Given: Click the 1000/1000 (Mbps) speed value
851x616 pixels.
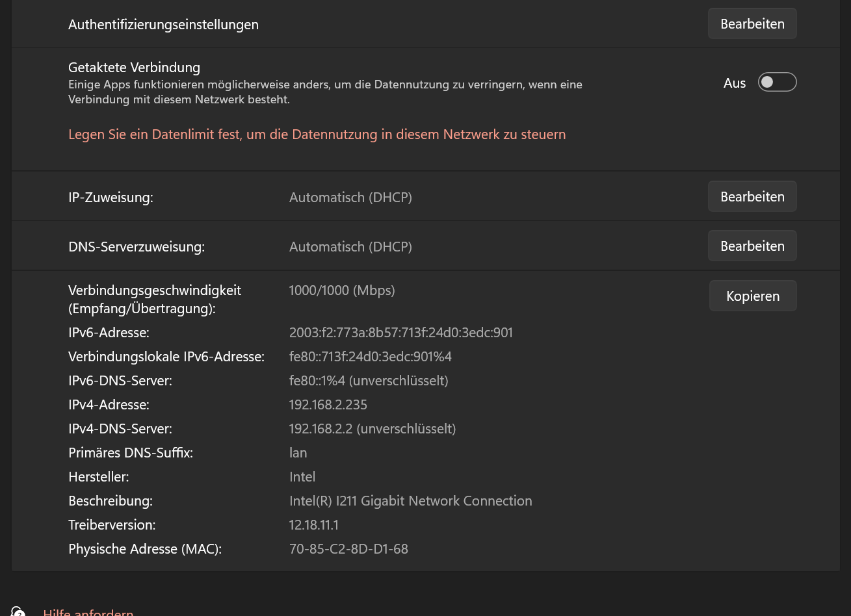Looking at the screenshot, I should (x=342, y=290).
